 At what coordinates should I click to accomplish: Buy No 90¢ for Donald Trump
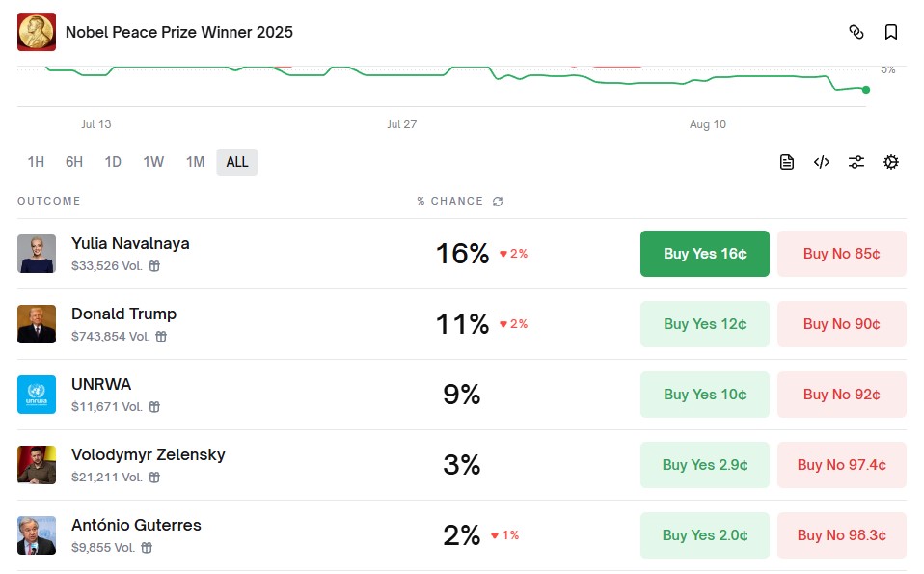[x=841, y=324]
